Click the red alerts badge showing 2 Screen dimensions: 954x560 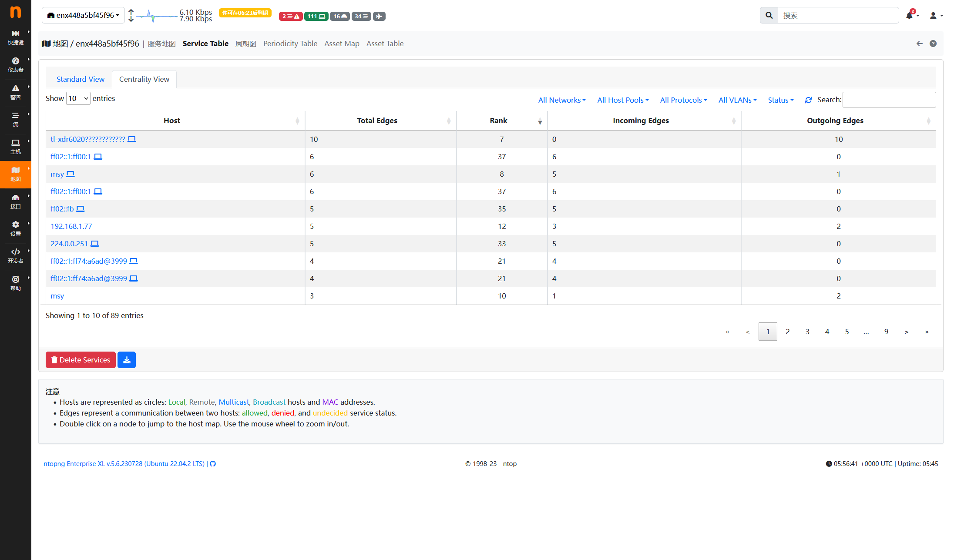(291, 16)
